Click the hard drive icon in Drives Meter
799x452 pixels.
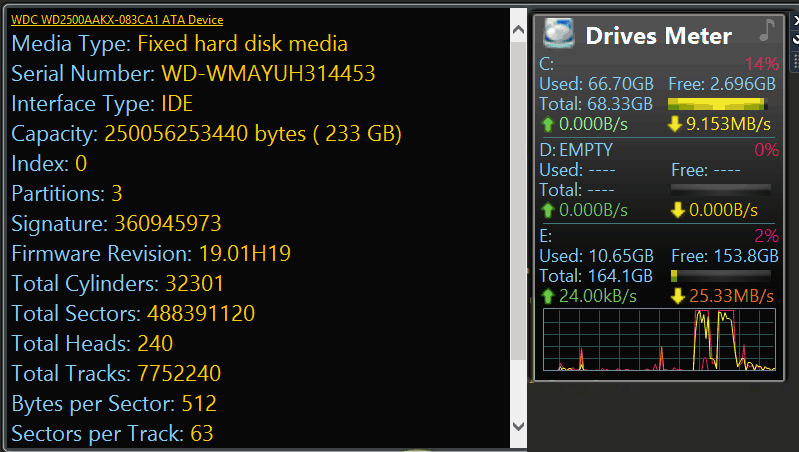click(x=558, y=33)
